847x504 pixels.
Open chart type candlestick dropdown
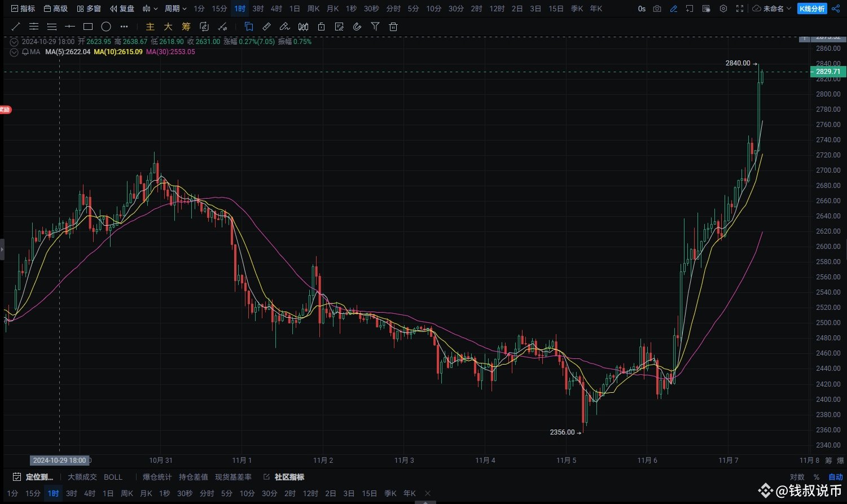pos(150,8)
